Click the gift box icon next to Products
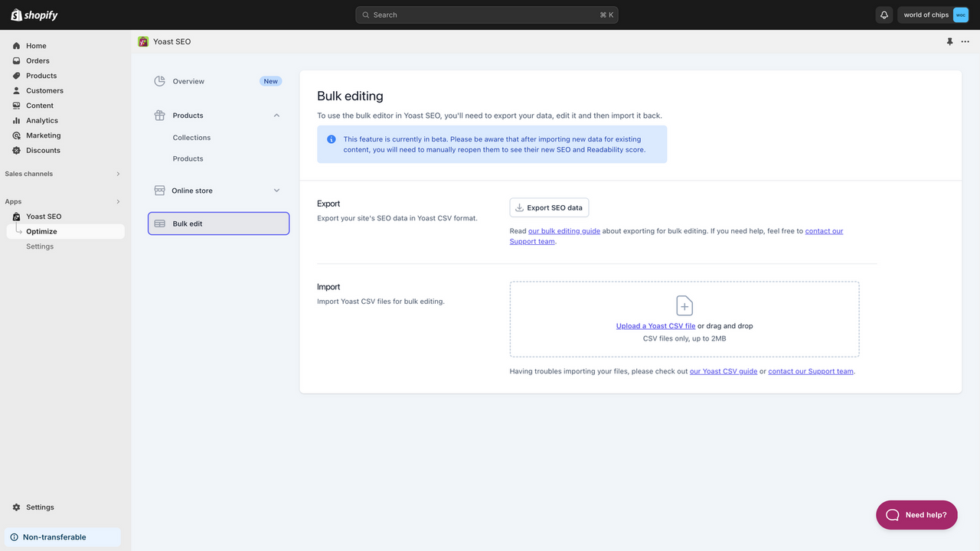The height and width of the screenshot is (551, 980). [159, 116]
